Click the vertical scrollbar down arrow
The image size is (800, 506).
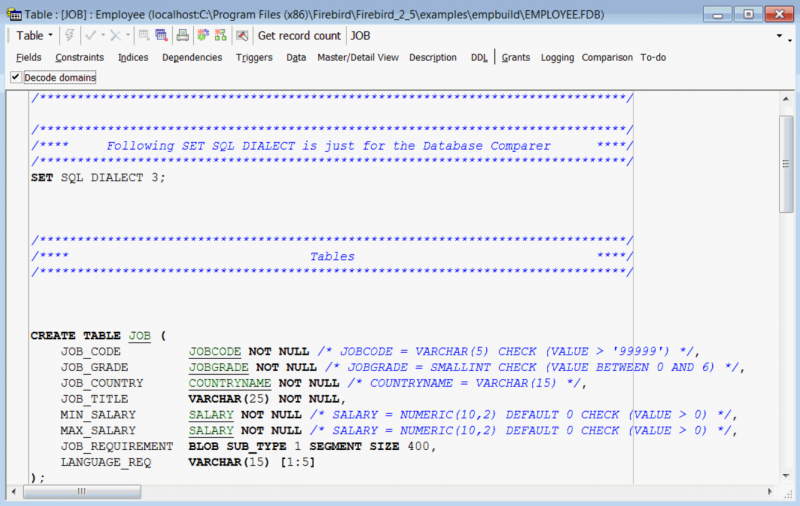pos(786,476)
